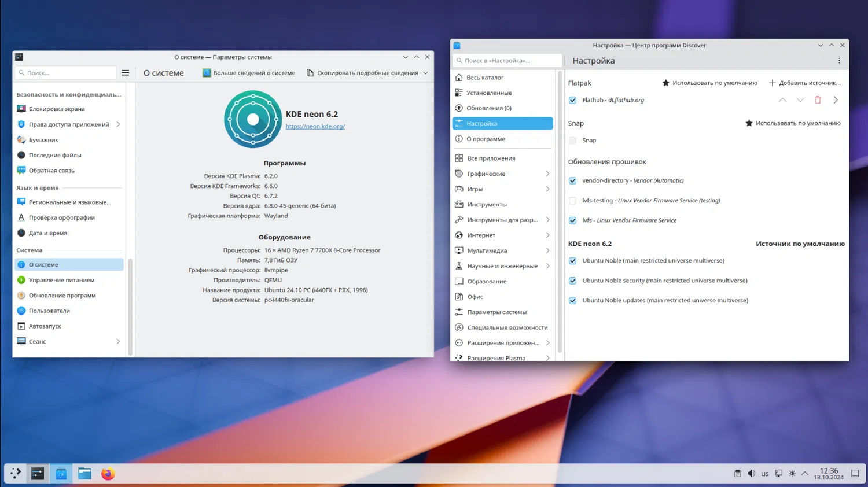The width and height of the screenshot is (868, 487).
Task: Click the network tray icon
Action: (x=778, y=474)
